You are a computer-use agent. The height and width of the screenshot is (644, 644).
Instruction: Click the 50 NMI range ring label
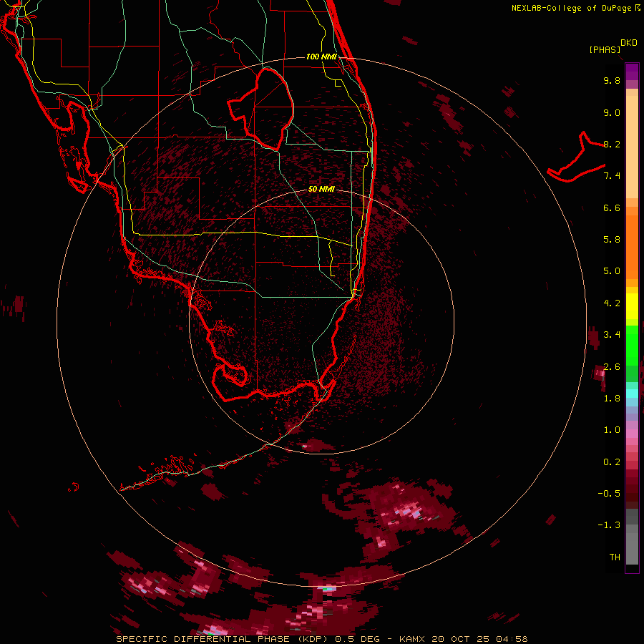(321, 189)
